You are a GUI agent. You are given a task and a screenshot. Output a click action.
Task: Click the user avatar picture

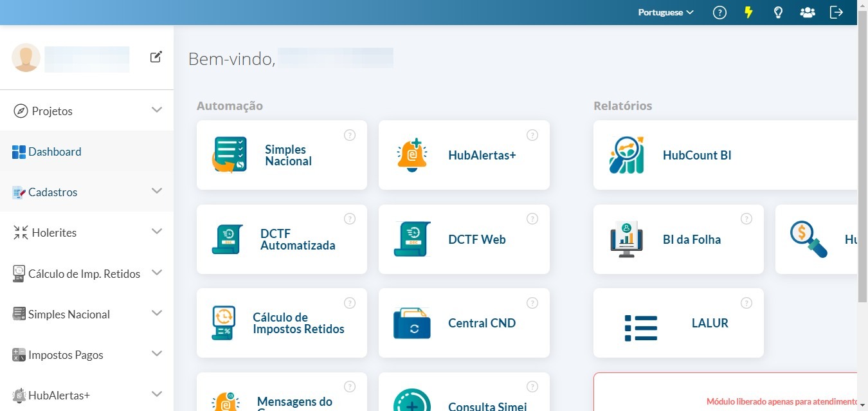point(26,58)
